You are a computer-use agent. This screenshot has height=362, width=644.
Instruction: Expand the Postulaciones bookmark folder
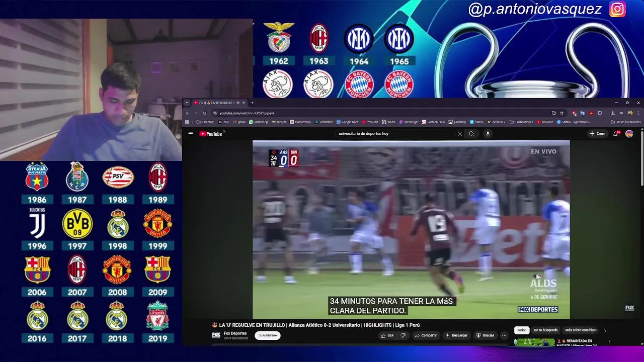pos(521,122)
